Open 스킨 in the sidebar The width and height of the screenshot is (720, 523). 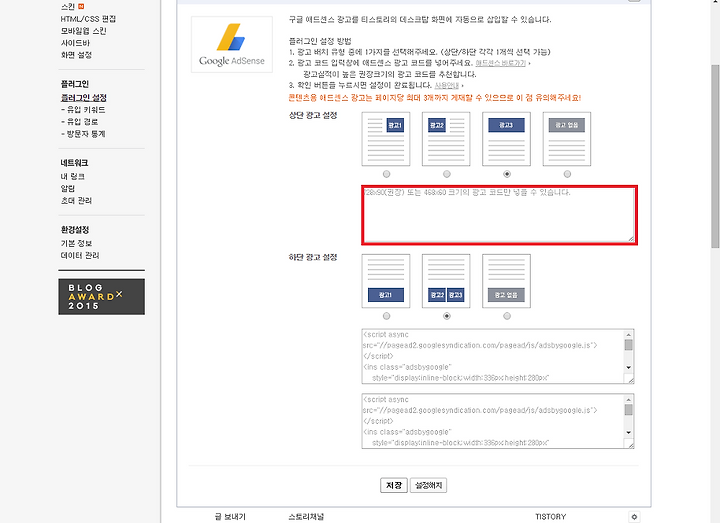[x=68, y=7]
